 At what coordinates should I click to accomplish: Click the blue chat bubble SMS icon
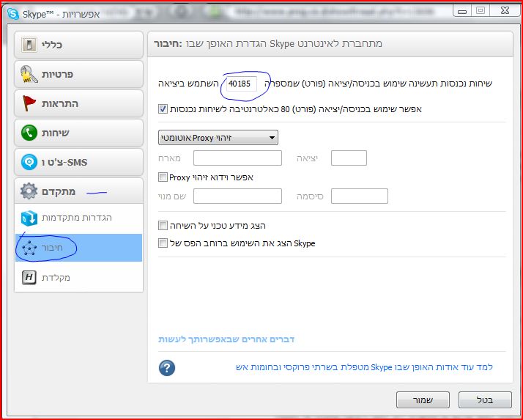pyautogui.click(x=29, y=162)
